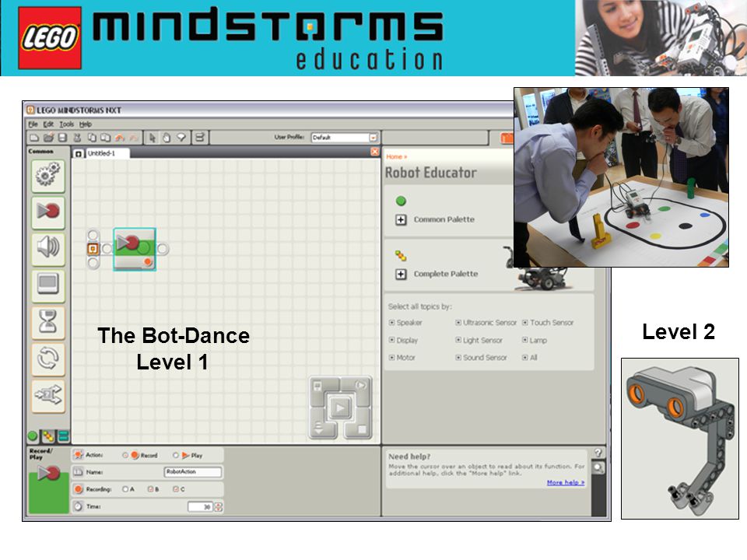Viewport: 747px width, 560px height.
Task: Check the Light Sensor topic checkbox
Action: tap(458, 341)
